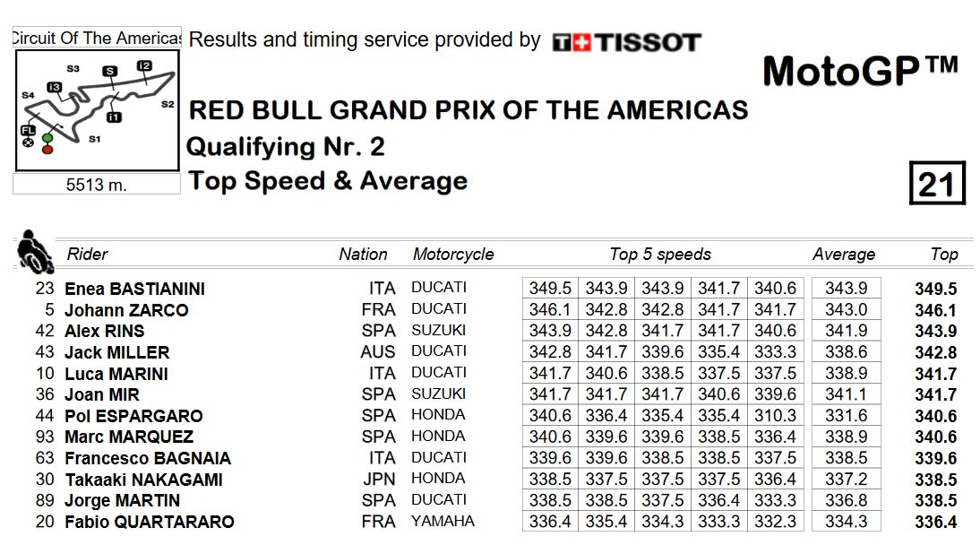Image resolution: width=980 pixels, height=545 pixels.
Task: Click the green start marker on the map
Action: (x=47, y=138)
